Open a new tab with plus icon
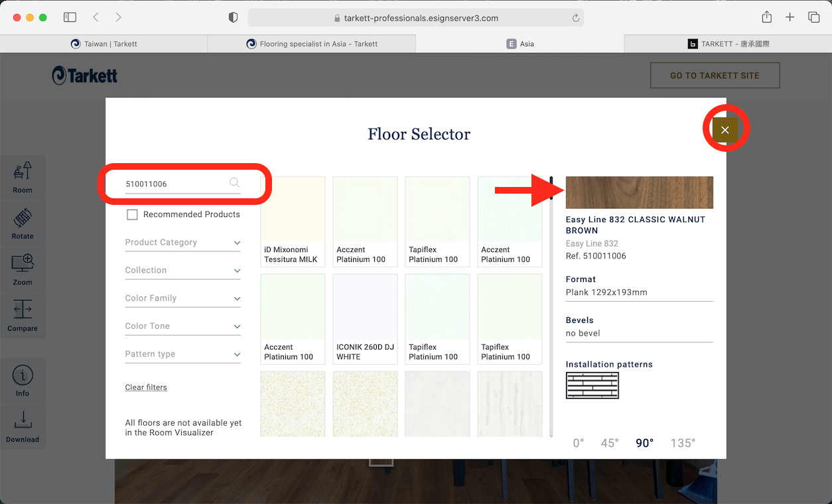Screen dimensions: 832x504 click(790, 18)
